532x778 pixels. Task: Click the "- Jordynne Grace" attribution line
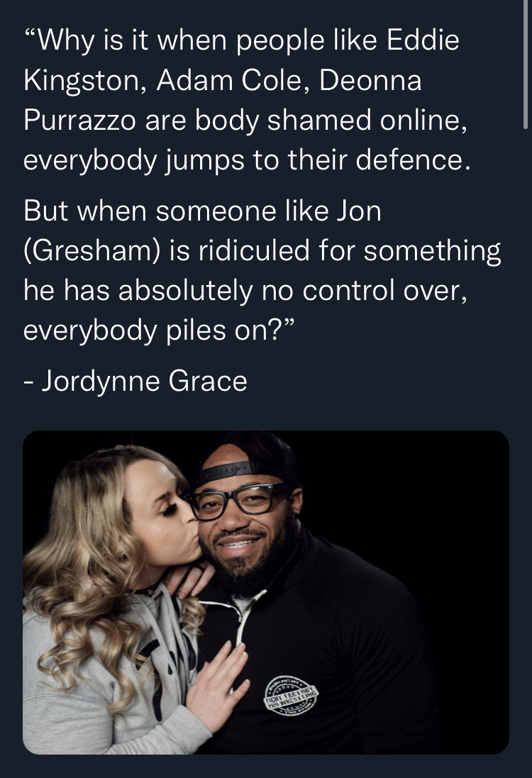pos(135,381)
